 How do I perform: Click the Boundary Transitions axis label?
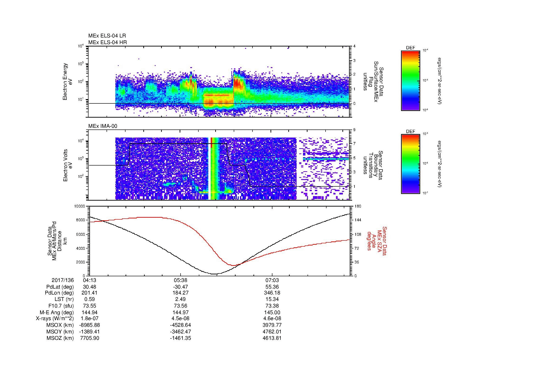coord(373,165)
